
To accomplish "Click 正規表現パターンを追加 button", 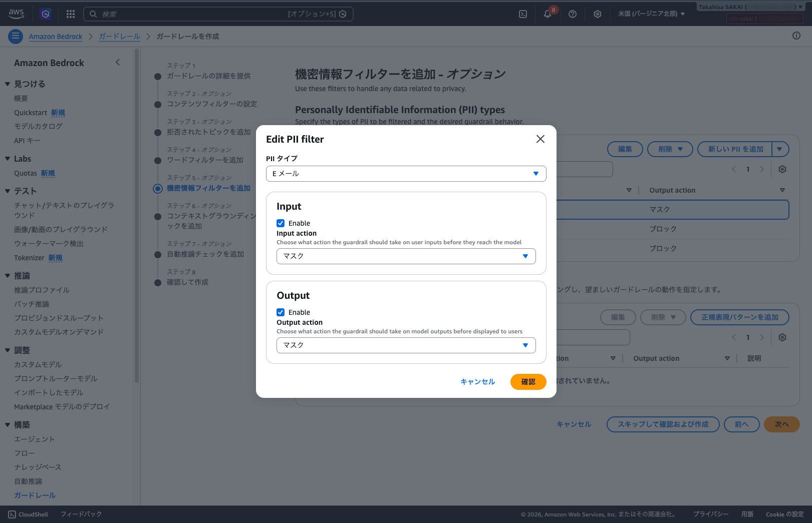I will tap(739, 317).
